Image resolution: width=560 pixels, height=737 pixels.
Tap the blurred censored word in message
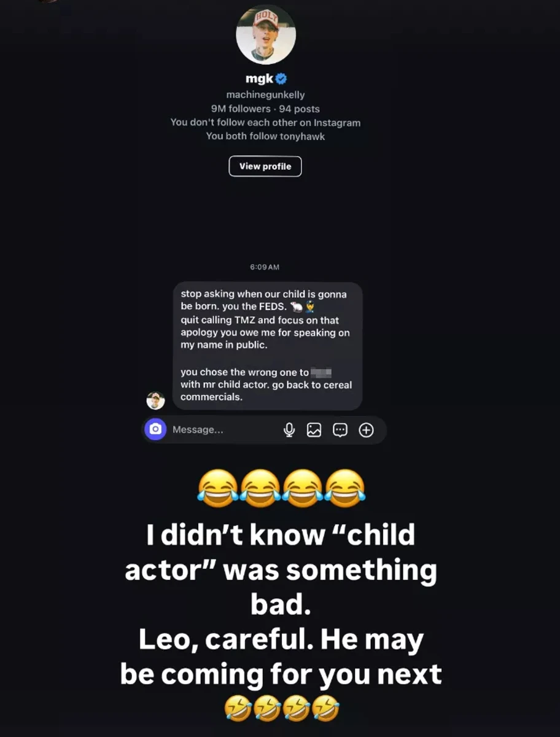click(321, 372)
